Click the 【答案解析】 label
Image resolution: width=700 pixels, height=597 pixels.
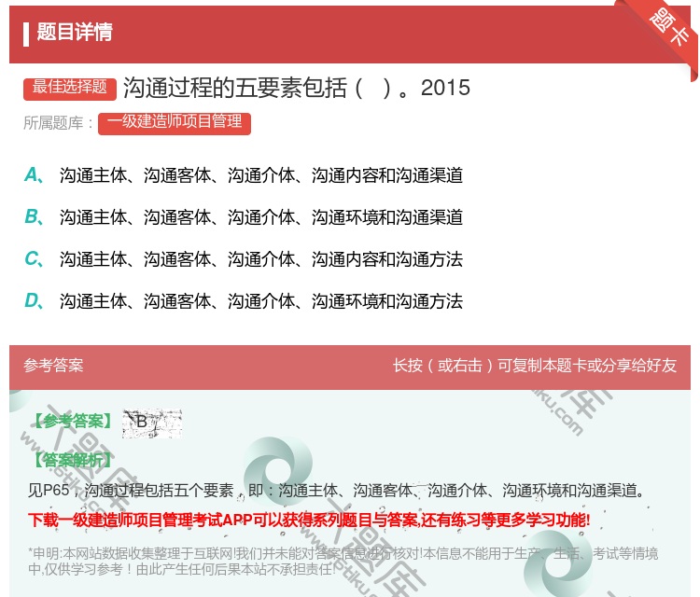[72, 460]
